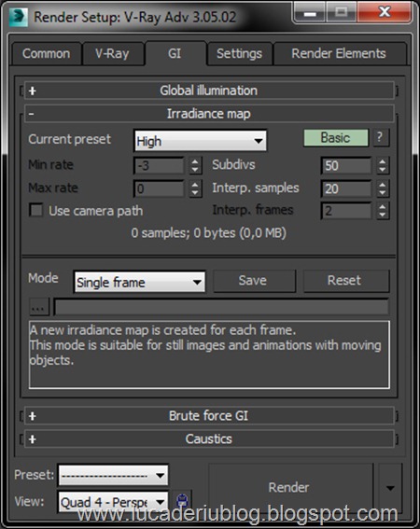Click the Subdivs spinner arrows
420x529 pixels.
coord(383,165)
